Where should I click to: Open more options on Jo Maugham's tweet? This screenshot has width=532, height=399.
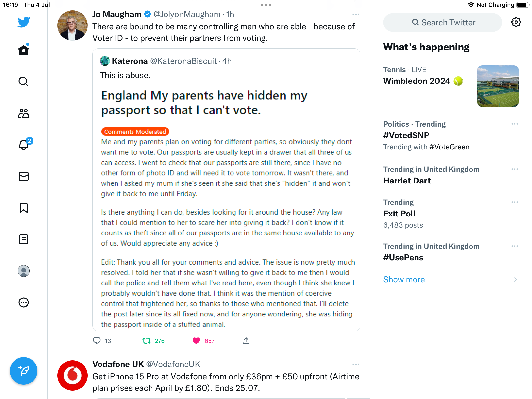tap(356, 14)
